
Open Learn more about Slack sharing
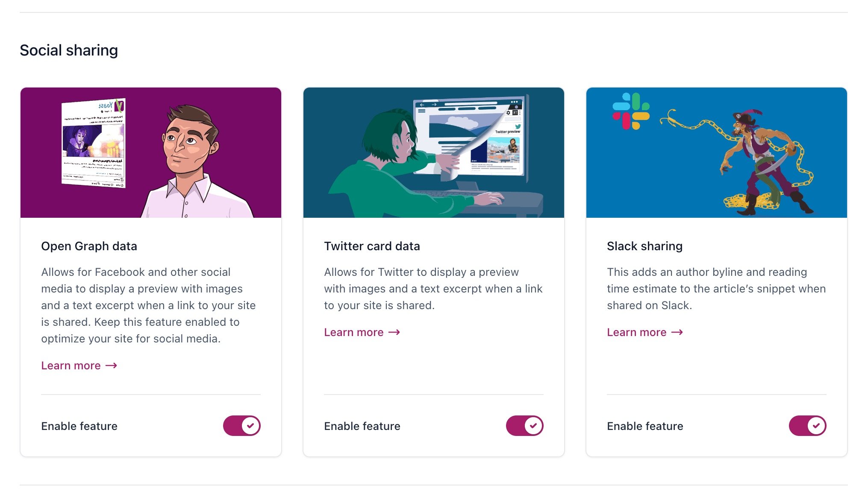coord(636,332)
